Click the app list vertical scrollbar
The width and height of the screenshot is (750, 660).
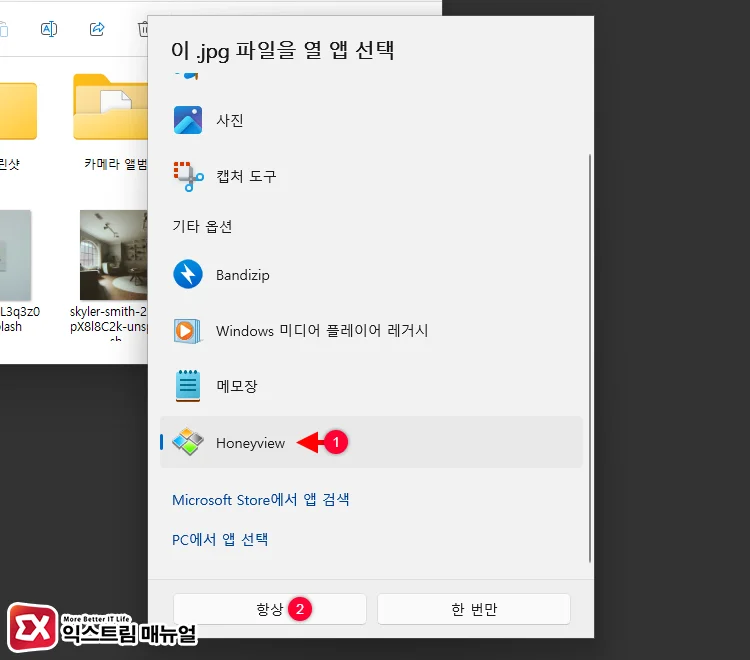click(590, 358)
